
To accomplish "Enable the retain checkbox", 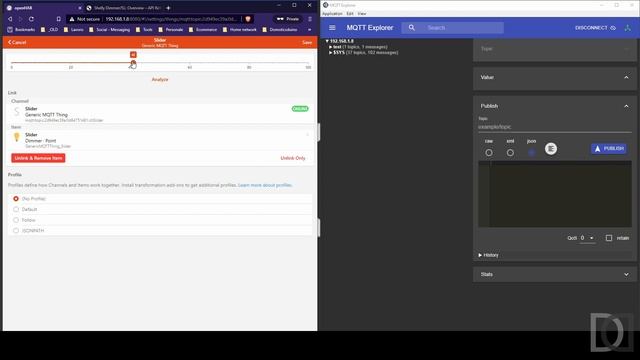I will pos(609,238).
